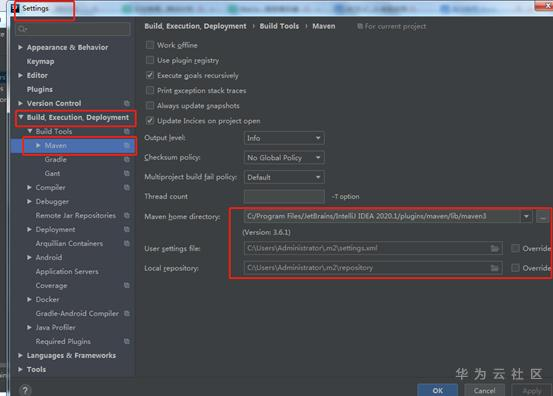The image size is (553, 396).
Task: Expand the Docker node arrow
Action: 29,299
